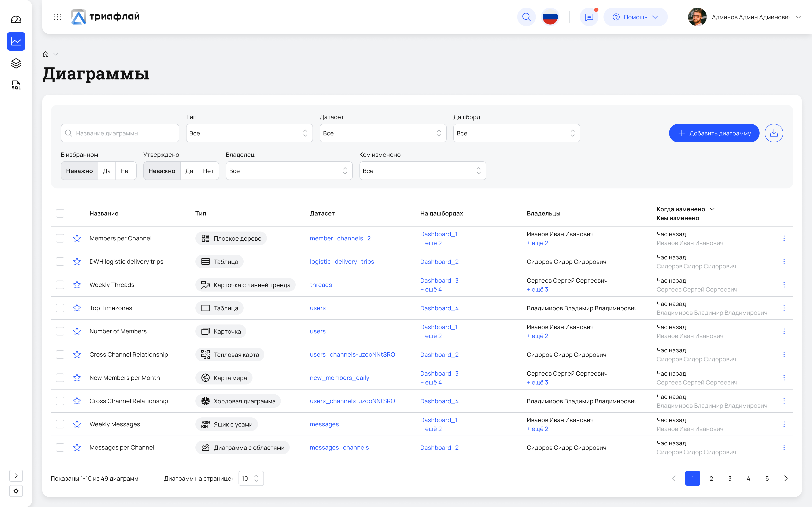Go to page 3 in pagination
Screen dimensions: 812x507
pyautogui.click(x=730, y=478)
